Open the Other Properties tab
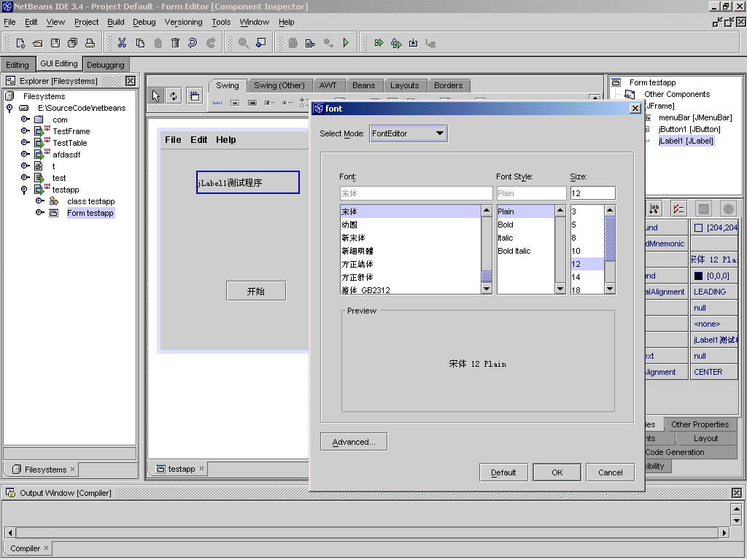 [x=700, y=424]
